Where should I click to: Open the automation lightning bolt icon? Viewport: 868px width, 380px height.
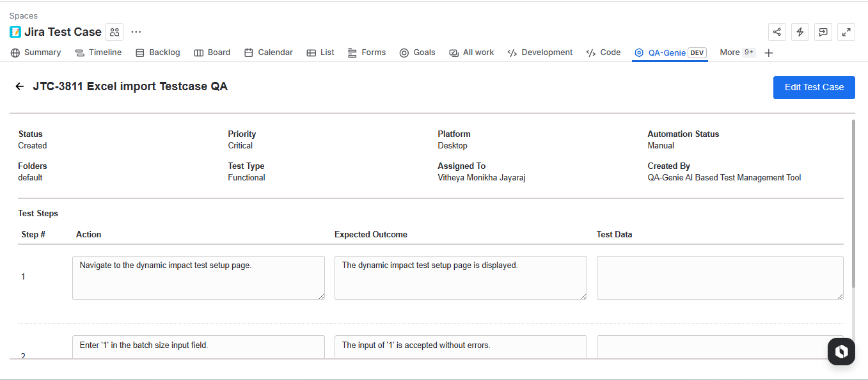(x=800, y=32)
